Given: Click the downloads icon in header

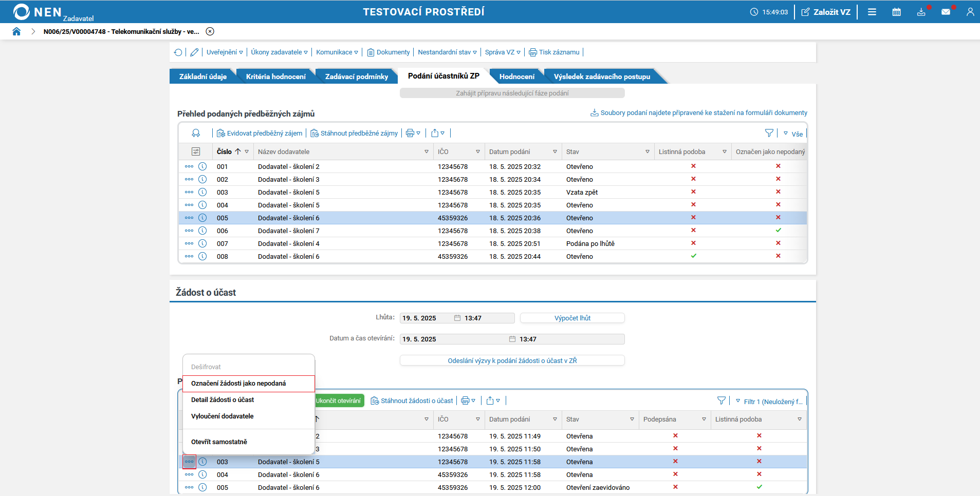Looking at the screenshot, I should 921,12.
